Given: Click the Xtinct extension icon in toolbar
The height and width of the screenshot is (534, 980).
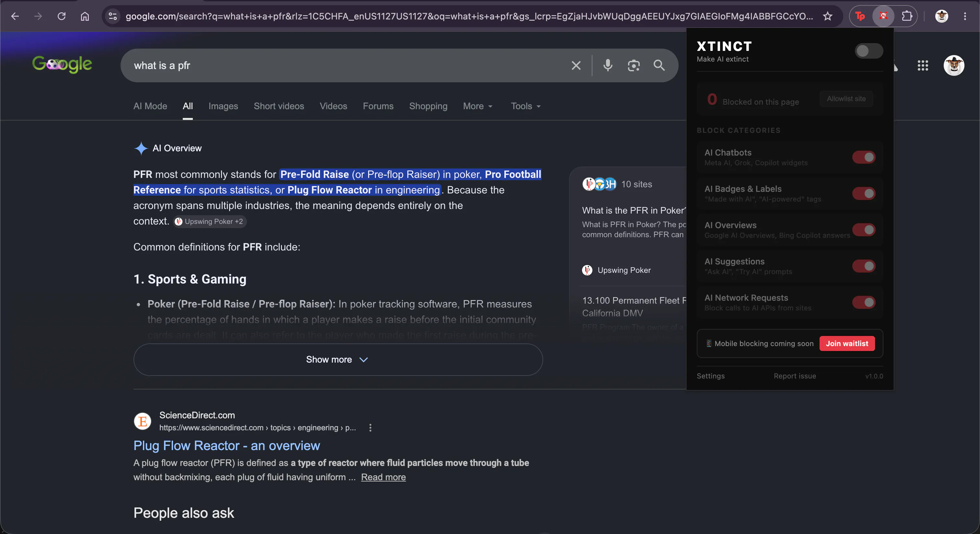Looking at the screenshot, I should 883,16.
